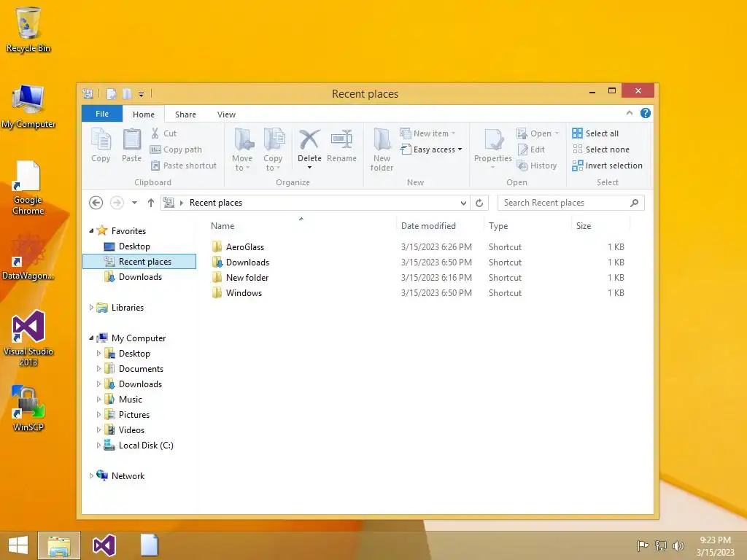The width and height of the screenshot is (747, 560).
Task: Select Desktop under Favorites
Action: (x=134, y=246)
